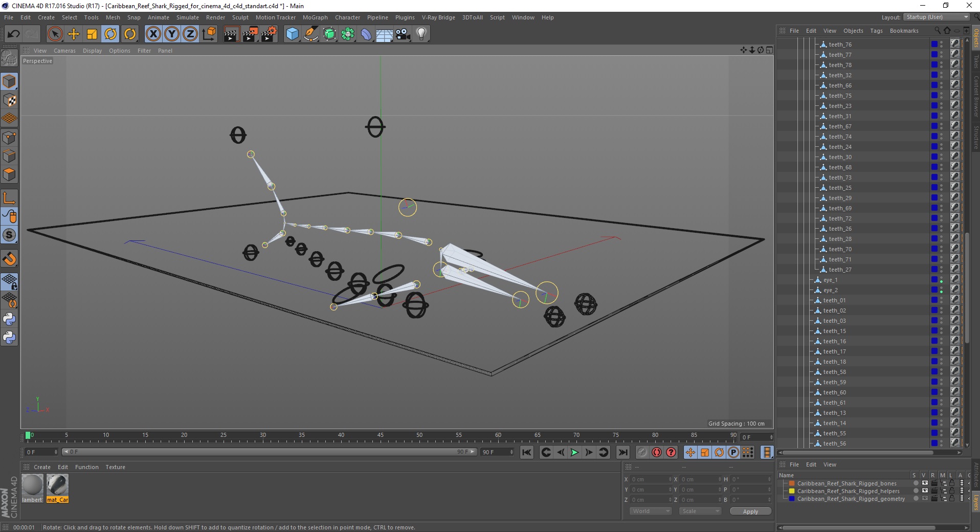This screenshot has height=532, width=980.
Task: Click orange color swatch of bones layer
Action: pos(792,483)
